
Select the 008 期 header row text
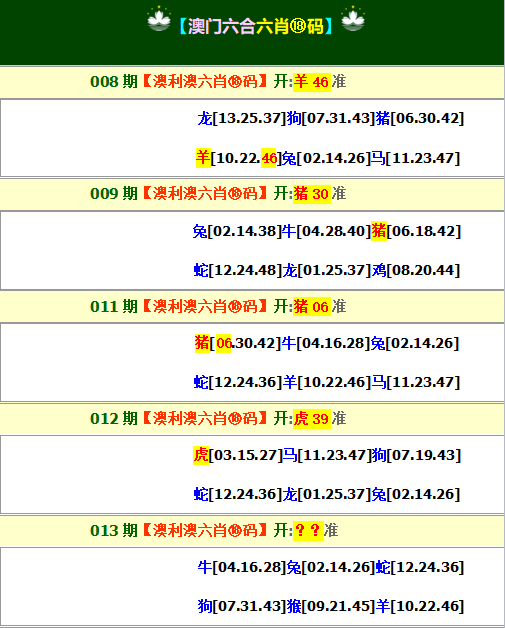point(218,82)
